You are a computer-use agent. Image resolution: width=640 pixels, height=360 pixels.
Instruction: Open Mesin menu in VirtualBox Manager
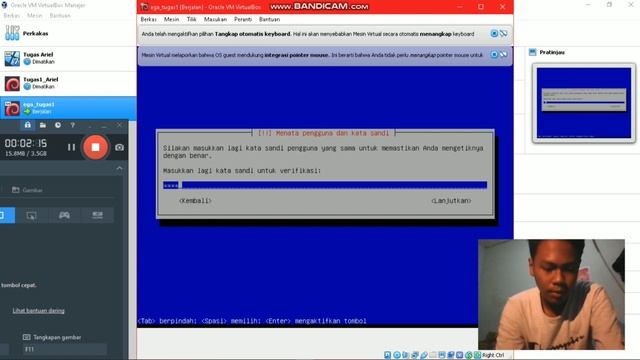35,16
